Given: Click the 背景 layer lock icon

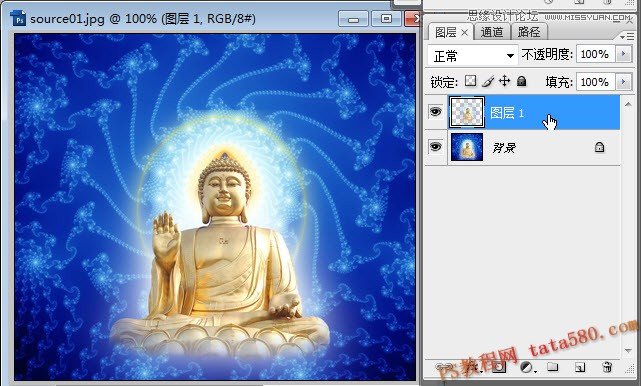Looking at the screenshot, I should click(x=599, y=147).
